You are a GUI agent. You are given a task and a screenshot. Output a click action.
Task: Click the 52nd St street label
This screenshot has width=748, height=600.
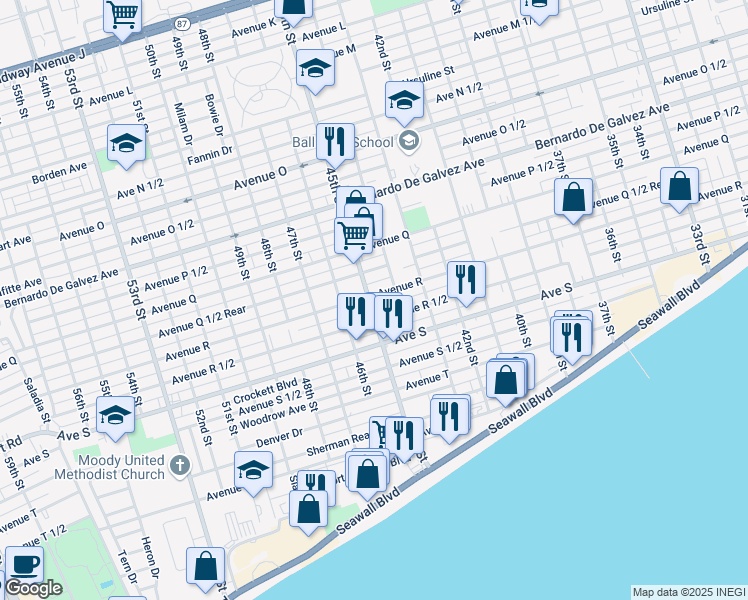(203, 427)
